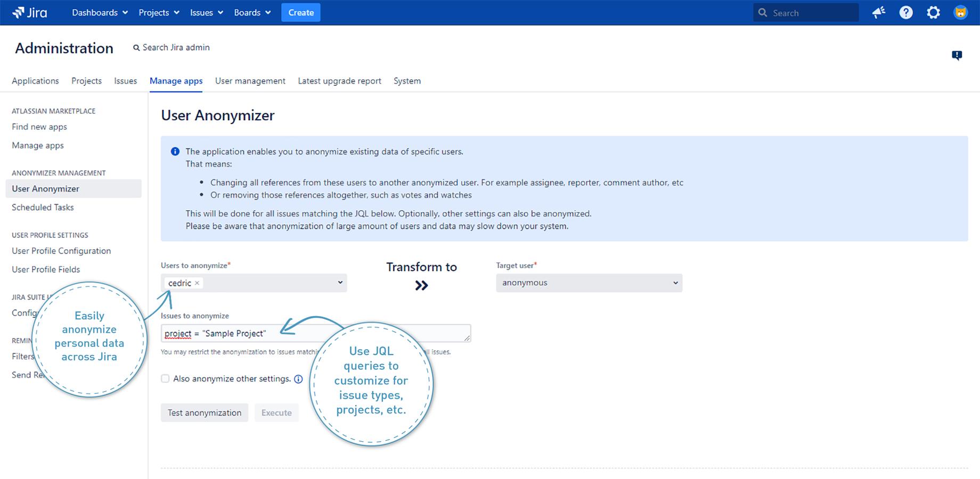Switch to the Applications tab

pos(35,81)
